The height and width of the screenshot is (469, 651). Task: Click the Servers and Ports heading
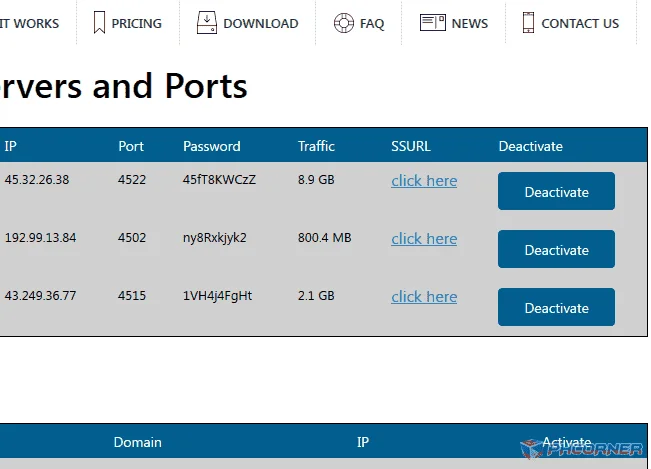(x=124, y=86)
